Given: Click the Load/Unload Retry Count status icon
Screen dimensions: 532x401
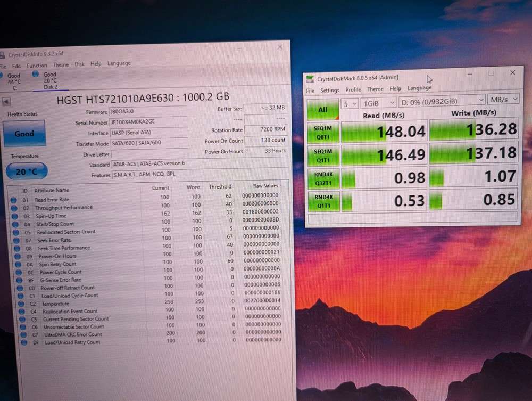Looking at the screenshot, I should (x=24, y=342).
